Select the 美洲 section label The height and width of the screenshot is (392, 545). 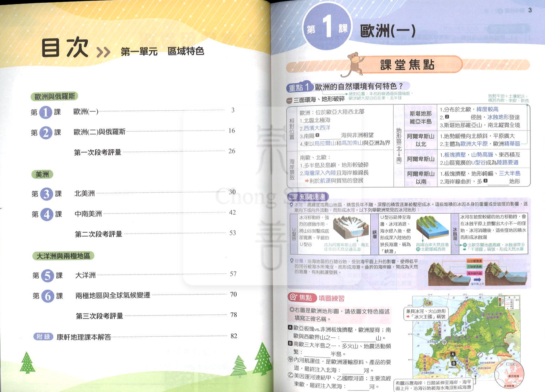click(42, 175)
